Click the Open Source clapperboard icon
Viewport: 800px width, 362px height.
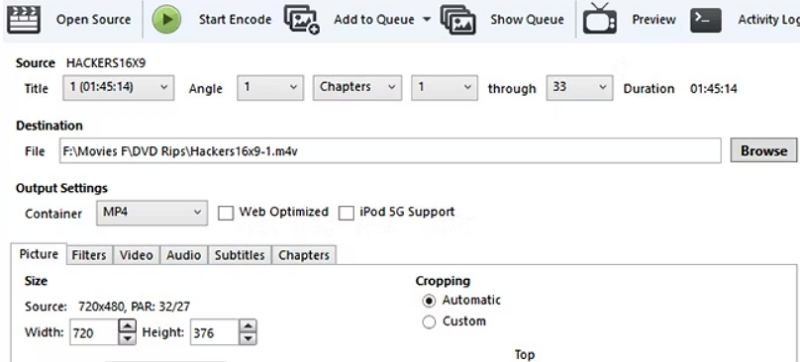pos(23,18)
